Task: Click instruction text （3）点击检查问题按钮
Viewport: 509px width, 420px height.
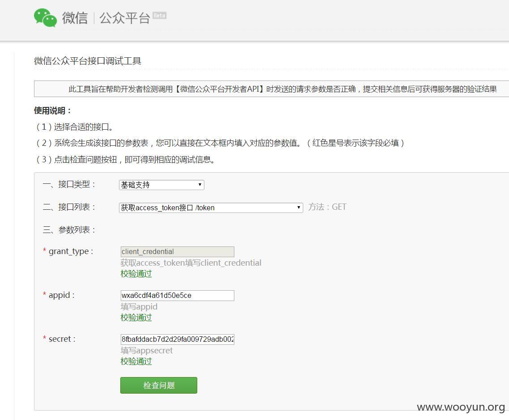Action: click(125, 159)
